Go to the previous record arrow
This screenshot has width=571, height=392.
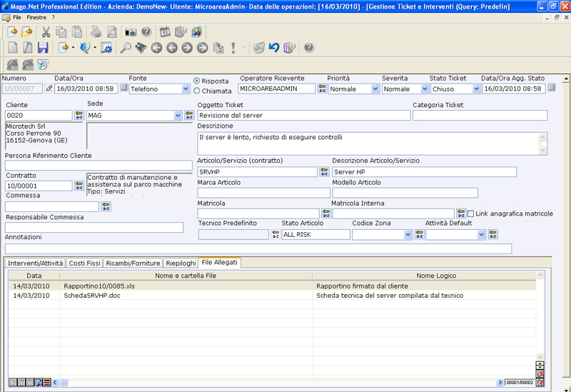coord(172,48)
